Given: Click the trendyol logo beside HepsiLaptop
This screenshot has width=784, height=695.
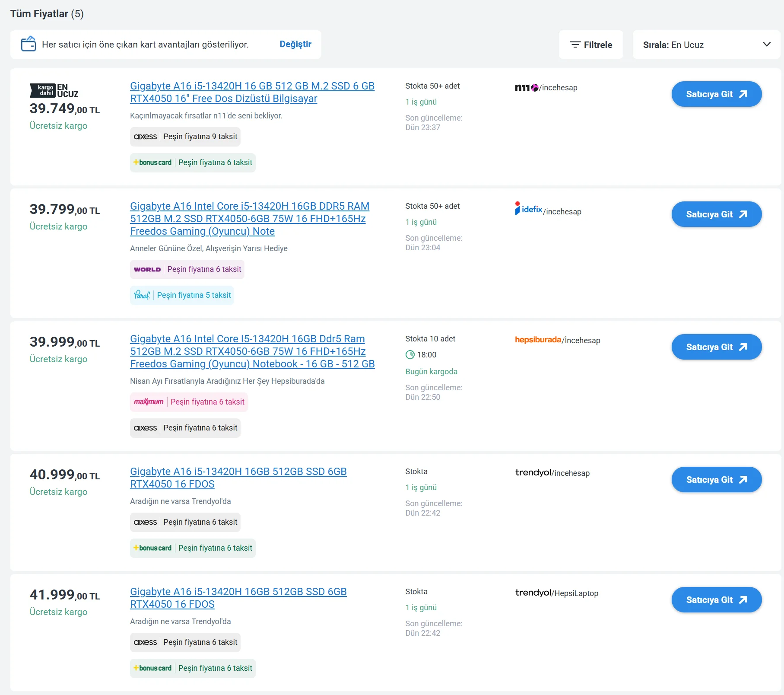Looking at the screenshot, I should click(x=533, y=593).
